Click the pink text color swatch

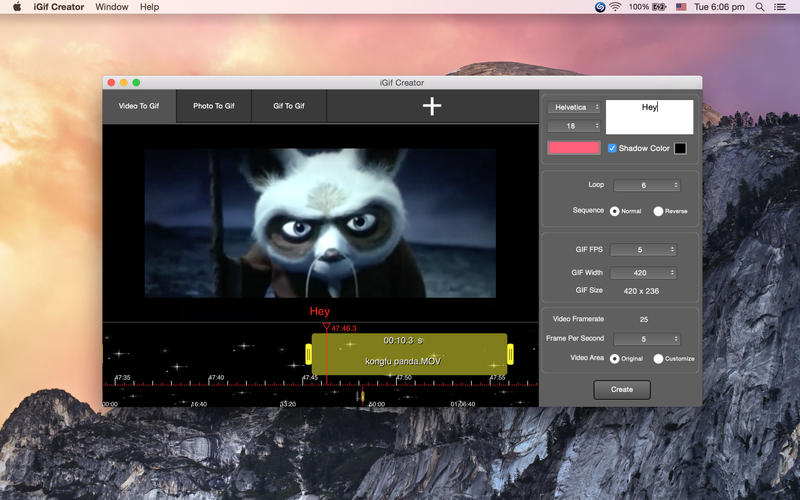click(574, 148)
